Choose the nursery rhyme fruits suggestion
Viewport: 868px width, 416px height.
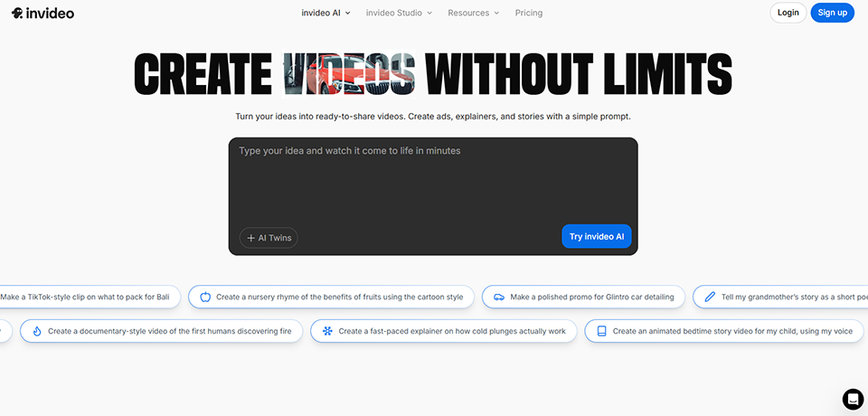pos(331,297)
